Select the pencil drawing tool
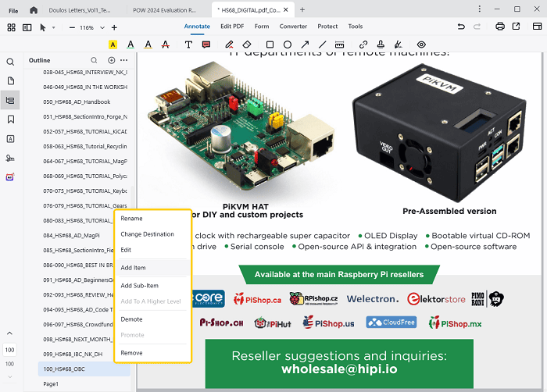The height and width of the screenshot is (392, 547). click(229, 45)
